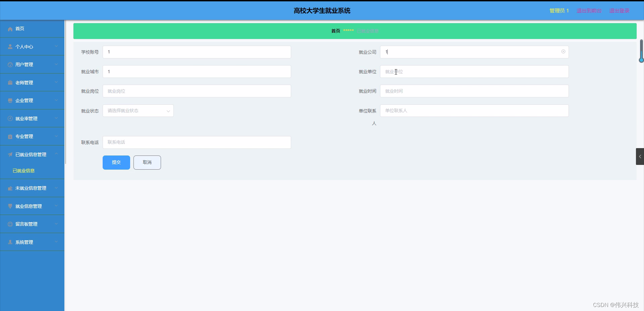Click the 取消 cancel button

coord(147,162)
